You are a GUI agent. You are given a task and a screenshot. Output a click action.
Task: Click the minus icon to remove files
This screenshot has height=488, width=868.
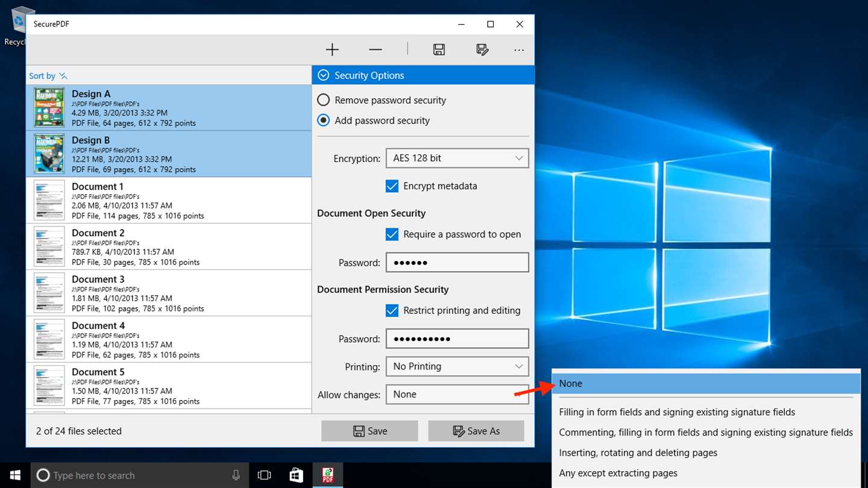pos(375,50)
